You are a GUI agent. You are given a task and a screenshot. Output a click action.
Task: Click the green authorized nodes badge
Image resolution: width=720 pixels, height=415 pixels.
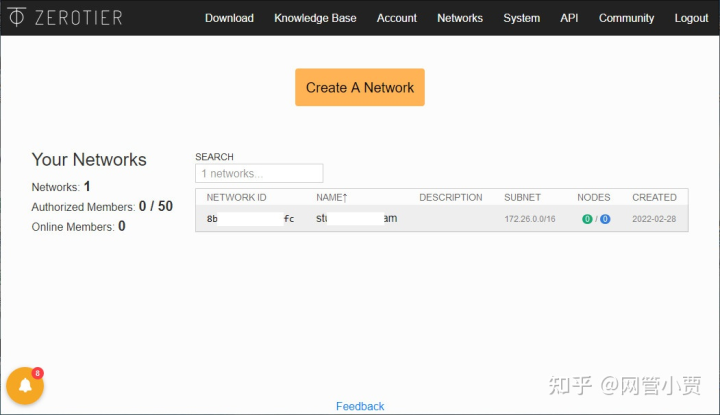pos(587,219)
